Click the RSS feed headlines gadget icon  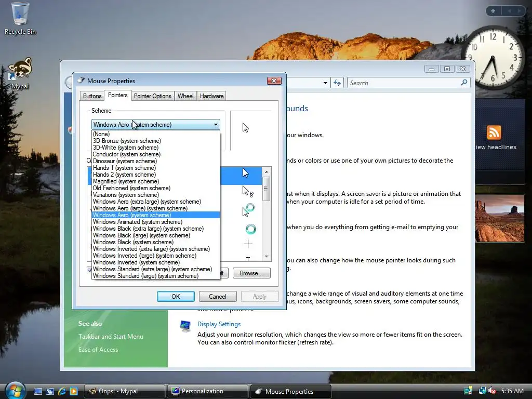pos(494,132)
